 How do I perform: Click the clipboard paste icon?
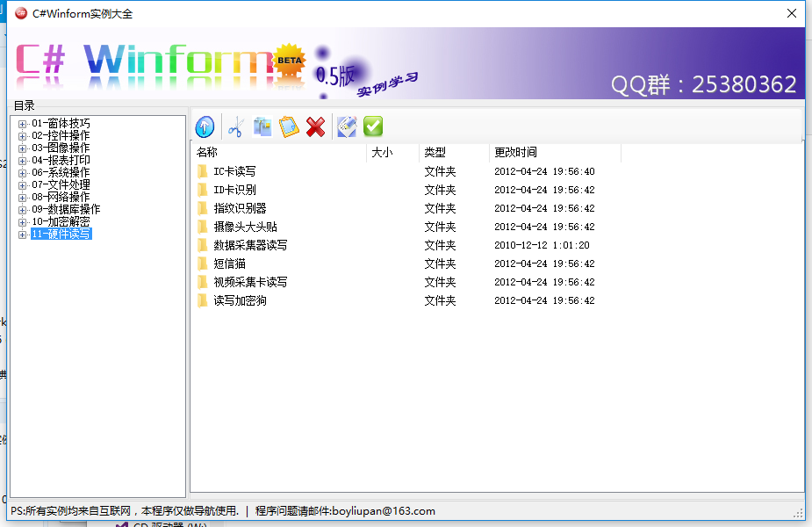pos(289,126)
